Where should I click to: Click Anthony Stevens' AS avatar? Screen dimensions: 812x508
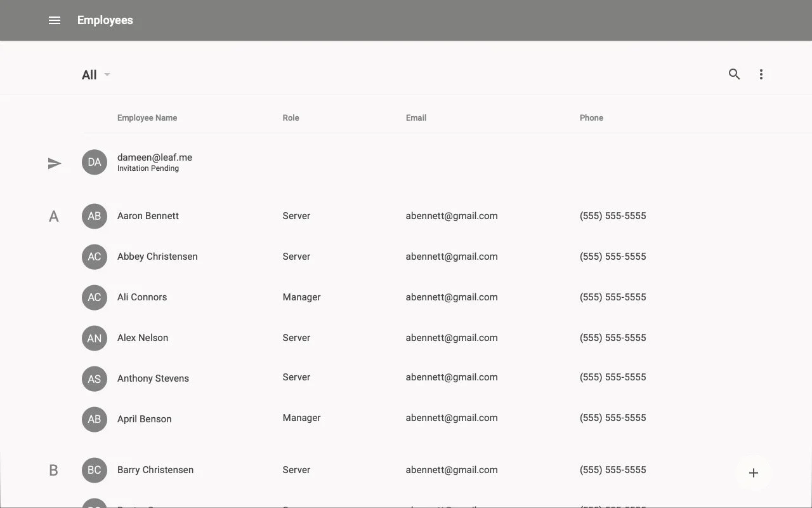[94, 378]
